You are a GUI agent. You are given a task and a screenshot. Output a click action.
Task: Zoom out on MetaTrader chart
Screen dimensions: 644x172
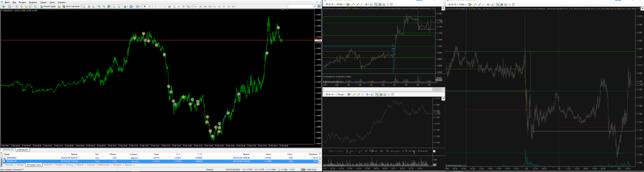coord(104,7)
